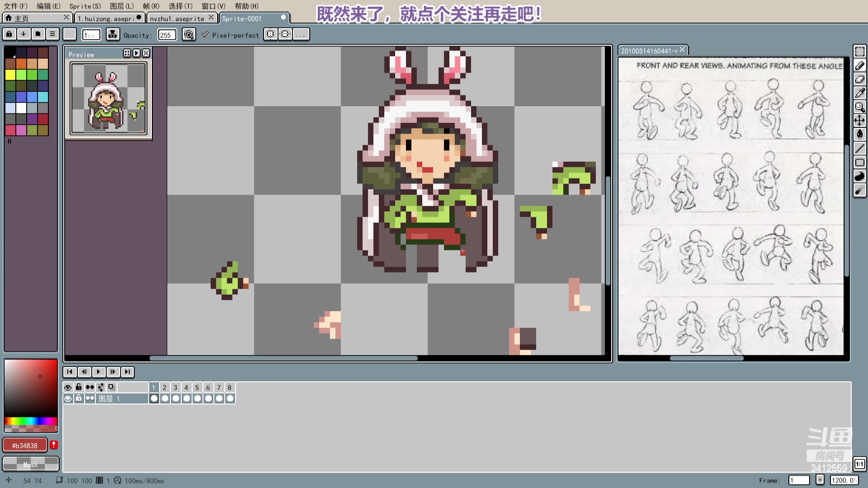This screenshot has width=868, height=488.
Task: Go to first frame button
Action: coord(70,371)
